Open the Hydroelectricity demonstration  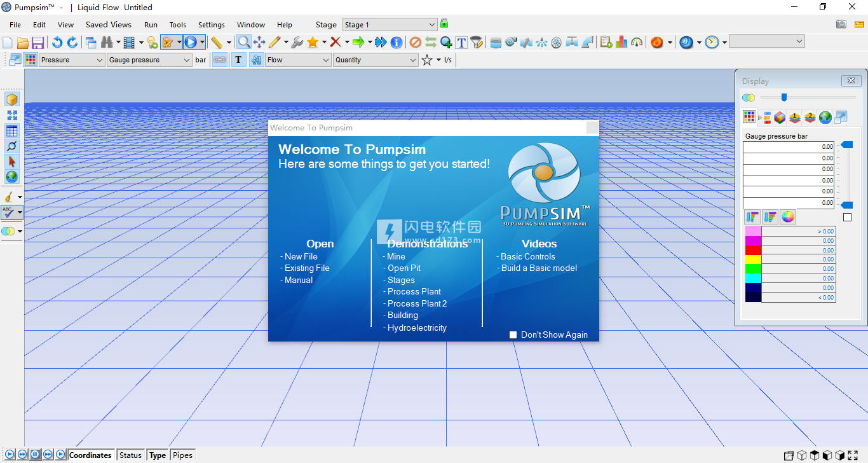[x=417, y=328]
